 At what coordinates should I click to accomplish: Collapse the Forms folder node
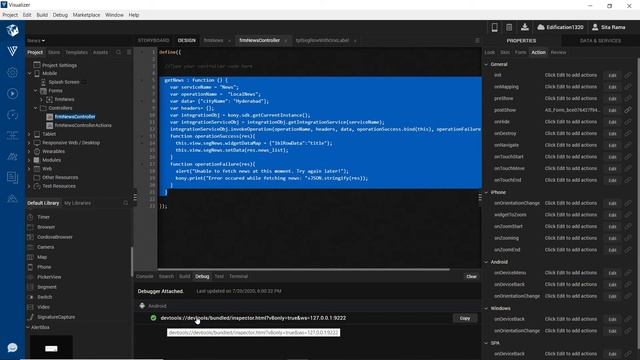pos(36,91)
